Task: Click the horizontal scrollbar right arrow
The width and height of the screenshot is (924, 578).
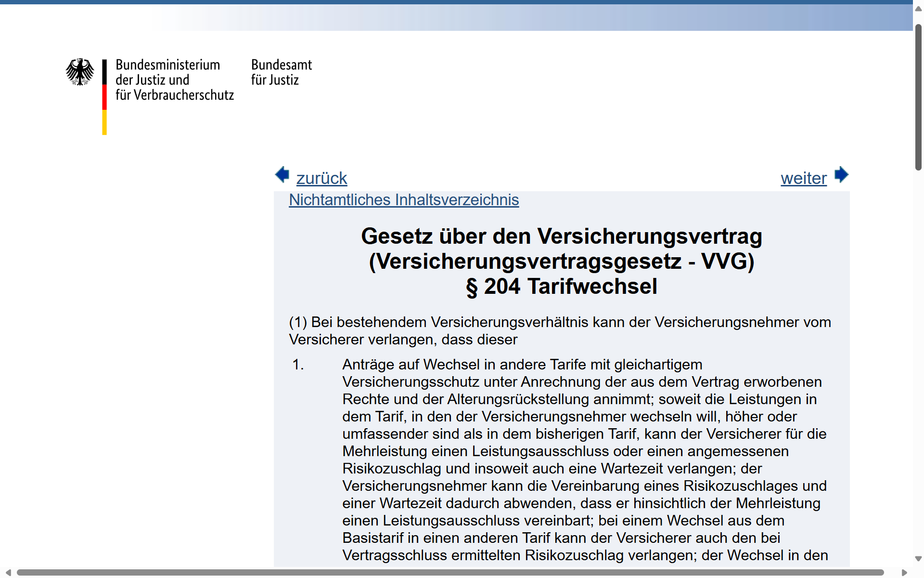Action: click(x=904, y=572)
